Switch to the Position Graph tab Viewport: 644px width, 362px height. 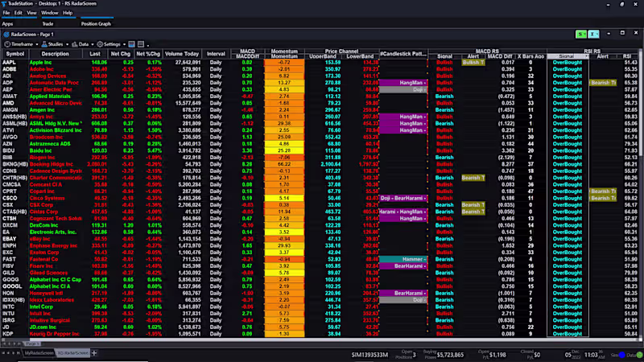tap(96, 24)
